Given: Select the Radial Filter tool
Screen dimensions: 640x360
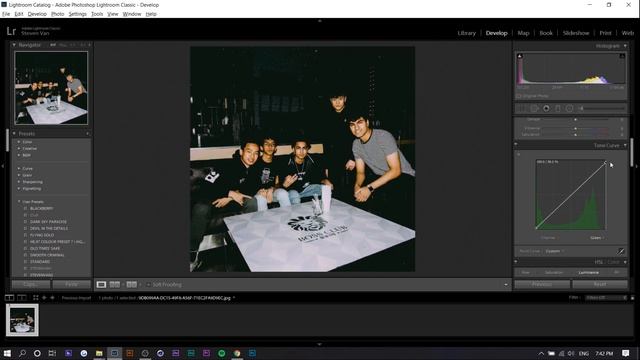Looking at the screenshot, I should point(569,109).
